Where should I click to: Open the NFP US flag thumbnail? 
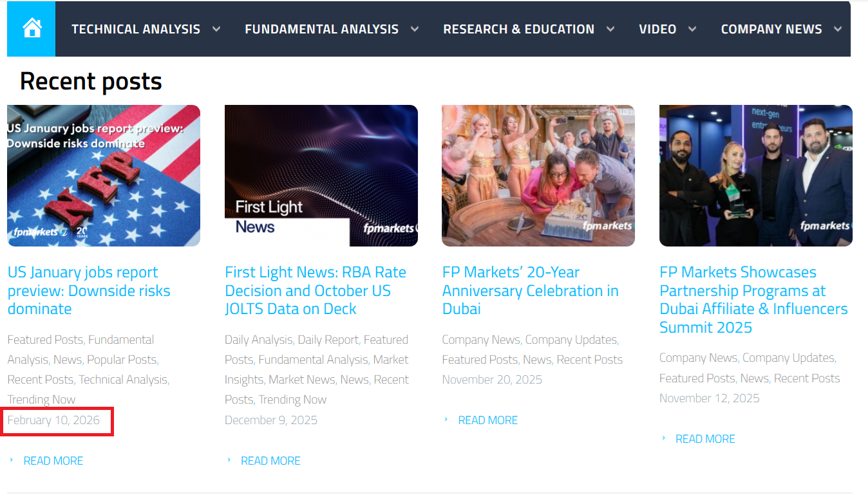tap(104, 176)
